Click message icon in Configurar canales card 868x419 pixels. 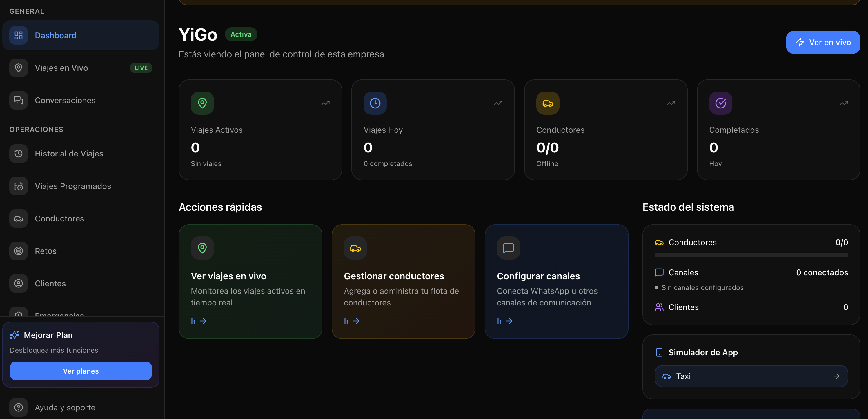pos(509,248)
